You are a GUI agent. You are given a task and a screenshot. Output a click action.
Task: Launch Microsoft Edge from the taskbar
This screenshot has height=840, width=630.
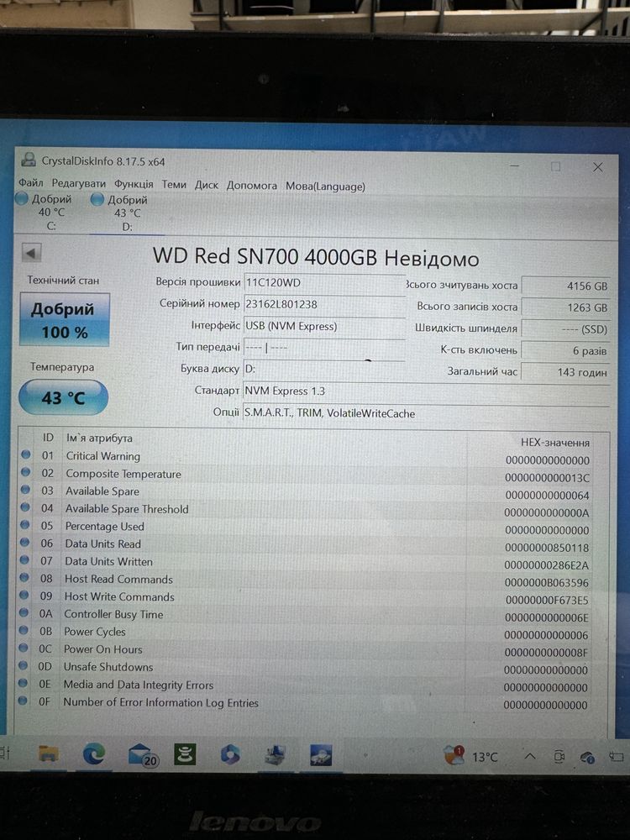pos(94,754)
